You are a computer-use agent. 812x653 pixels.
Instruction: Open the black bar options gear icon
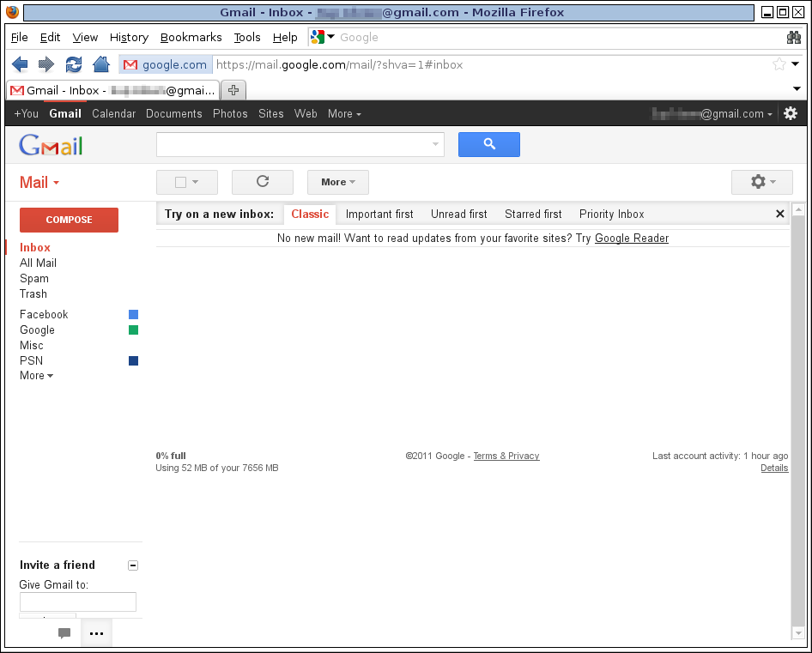pos(791,113)
